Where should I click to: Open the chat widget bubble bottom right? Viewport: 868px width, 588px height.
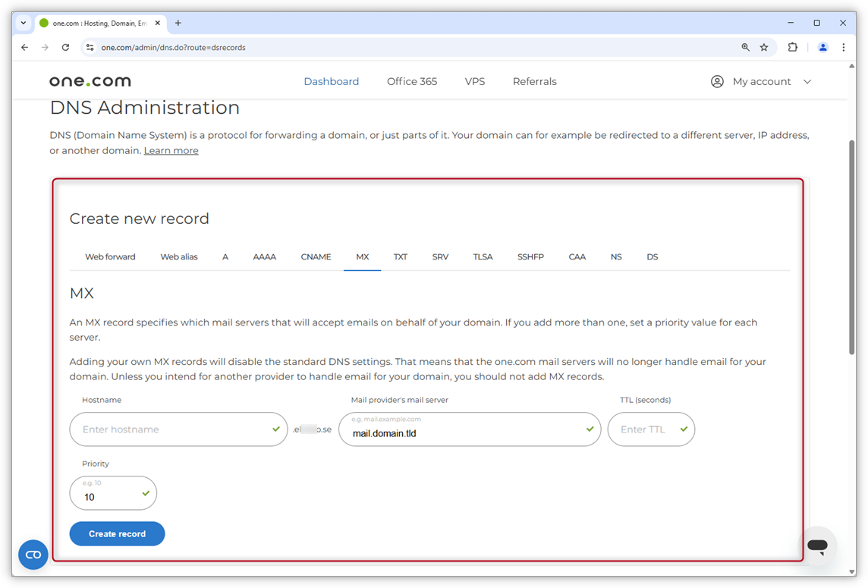coord(818,546)
